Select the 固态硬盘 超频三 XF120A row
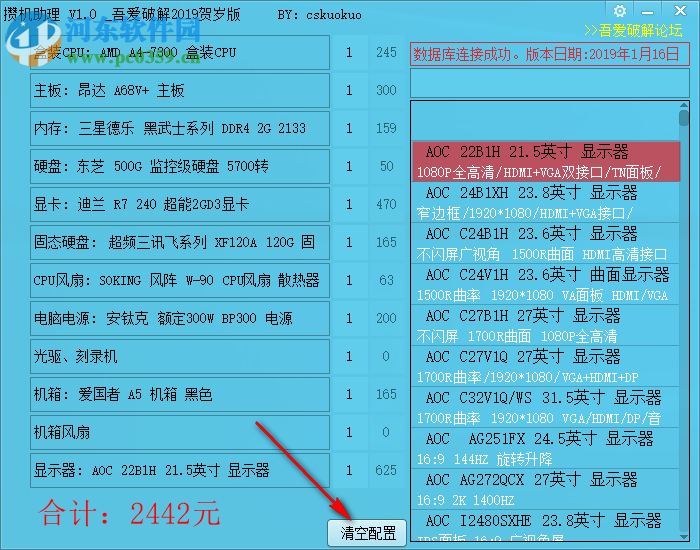The width and height of the screenshot is (700, 550). (180, 242)
